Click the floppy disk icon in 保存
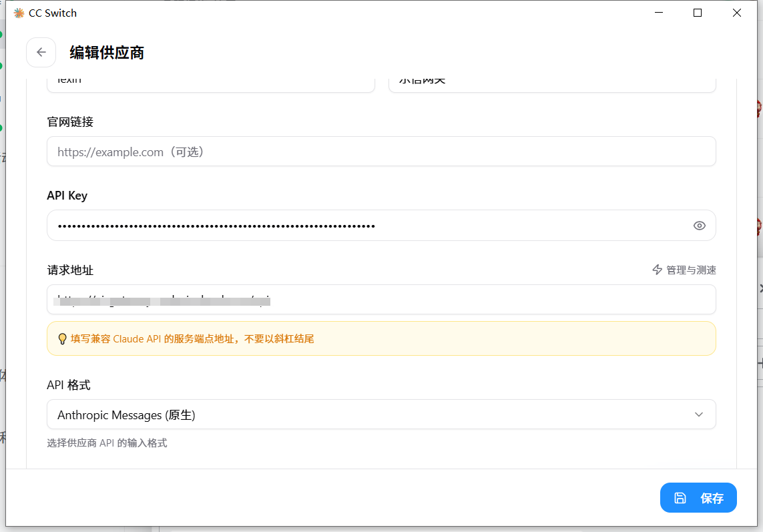This screenshot has height=532, width=763. coord(680,498)
